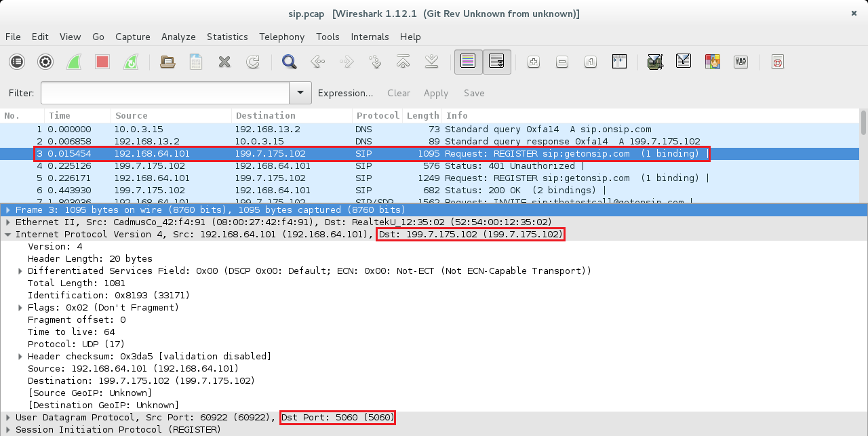Stop the running capture
The width and height of the screenshot is (868, 436).
pos(102,62)
